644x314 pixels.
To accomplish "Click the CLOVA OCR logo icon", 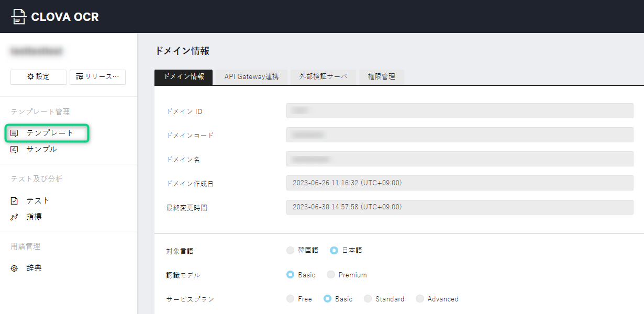I will 19,17.
